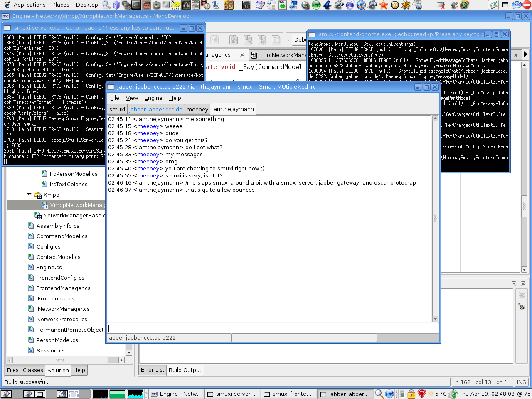Click the Xmpp folder icon in solution tree
This screenshot has height=399, width=532.
point(38,195)
